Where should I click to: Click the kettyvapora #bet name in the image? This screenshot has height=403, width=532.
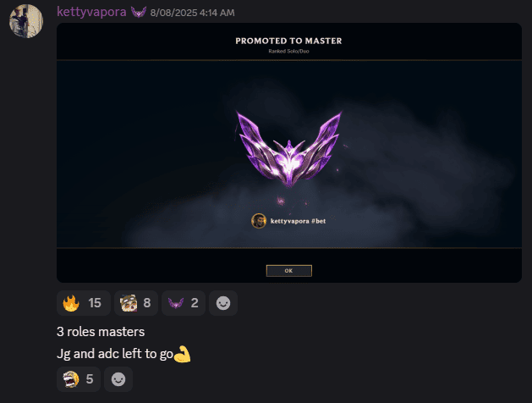pos(298,221)
